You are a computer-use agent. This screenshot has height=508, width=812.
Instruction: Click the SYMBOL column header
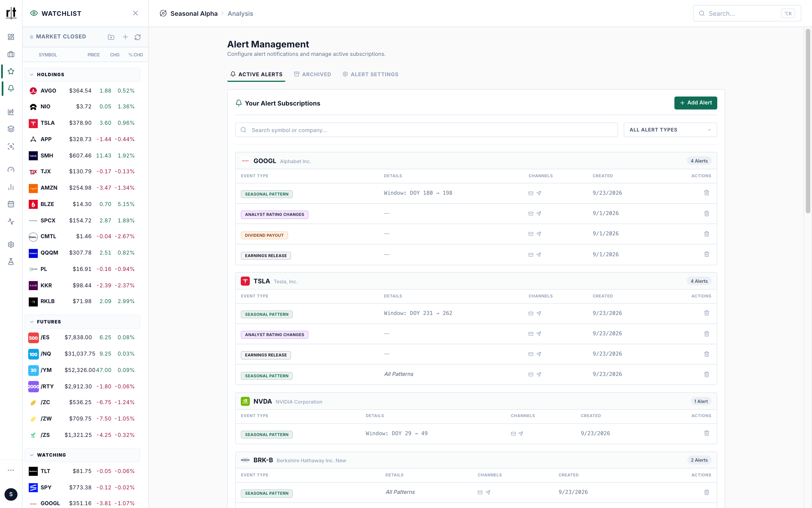tap(48, 55)
